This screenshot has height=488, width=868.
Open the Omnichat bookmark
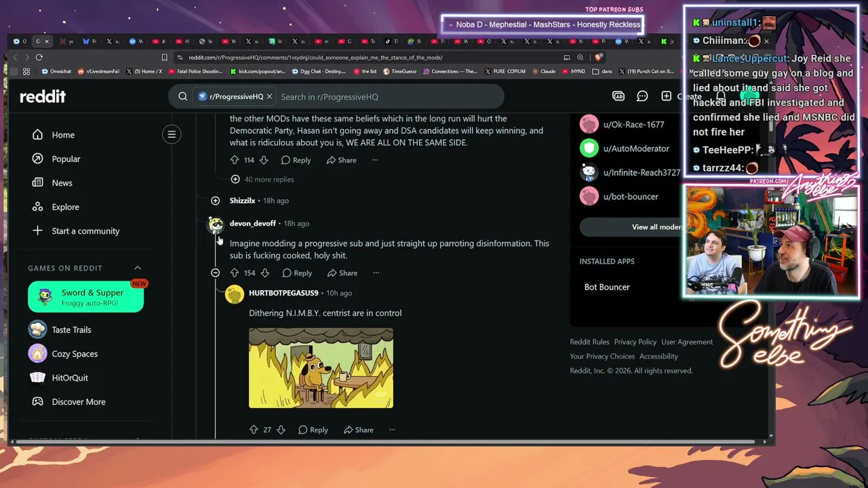pyautogui.click(x=56, y=71)
